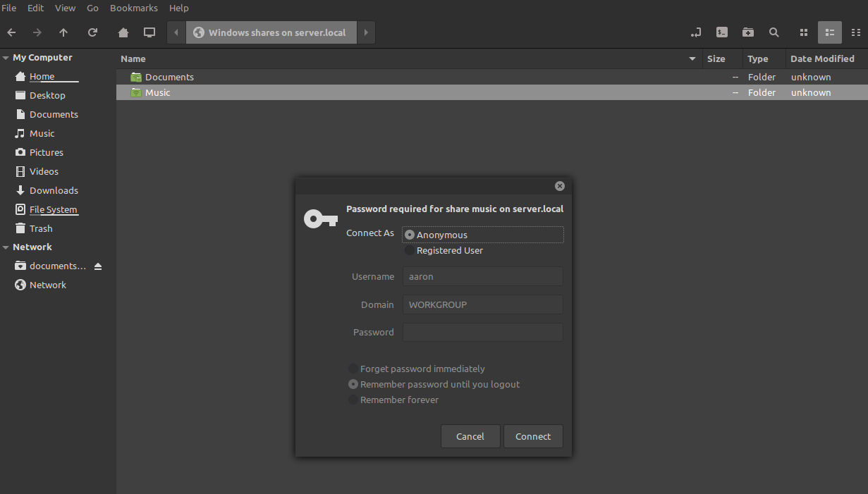Open the View menu
Viewport: 868px width, 494px height.
65,8
